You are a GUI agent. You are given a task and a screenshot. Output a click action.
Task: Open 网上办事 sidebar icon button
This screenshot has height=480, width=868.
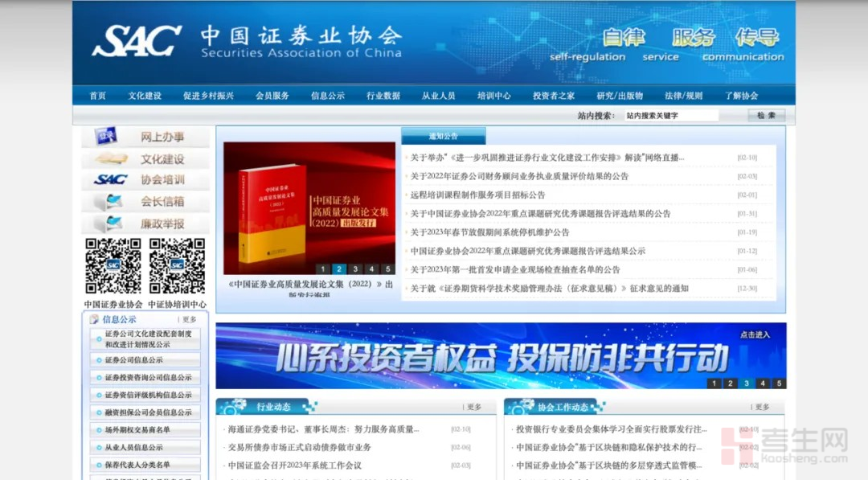tap(106, 137)
